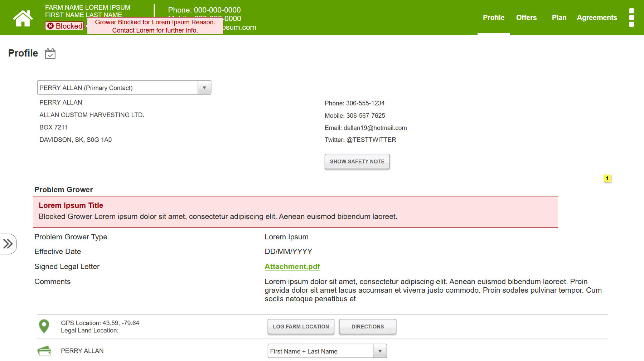Click the red Blocked status badge
The image size is (644, 361).
(x=65, y=26)
